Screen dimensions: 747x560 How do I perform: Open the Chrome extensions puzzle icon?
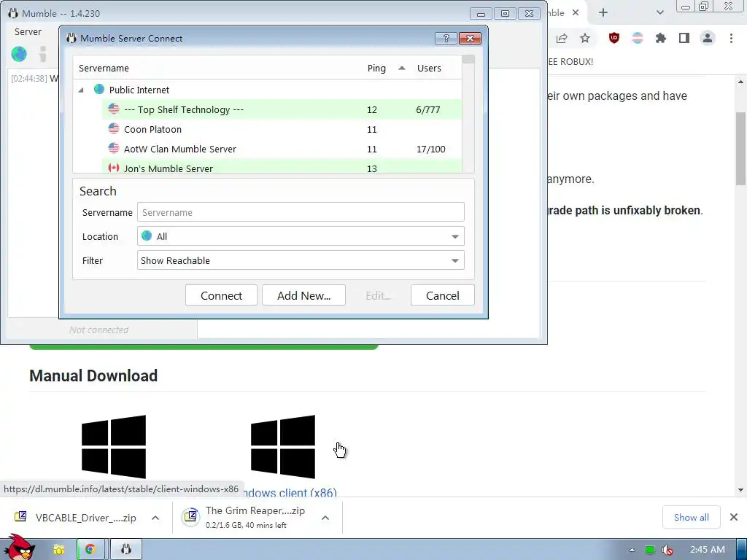point(661,38)
